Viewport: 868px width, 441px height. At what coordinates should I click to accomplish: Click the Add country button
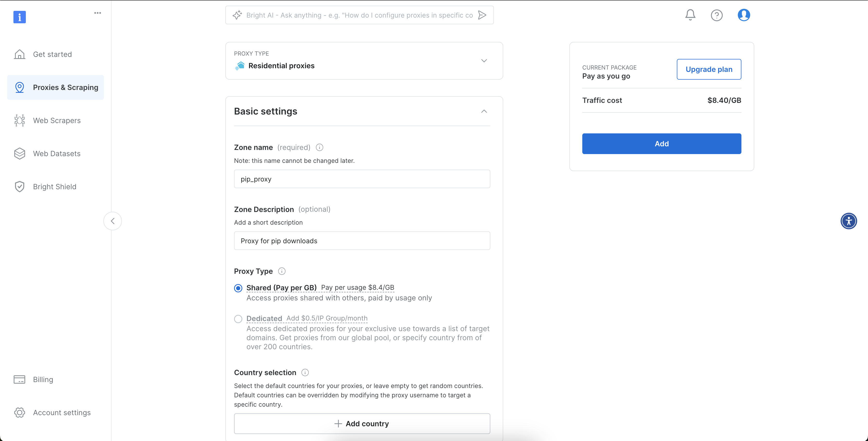tap(362, 423)
